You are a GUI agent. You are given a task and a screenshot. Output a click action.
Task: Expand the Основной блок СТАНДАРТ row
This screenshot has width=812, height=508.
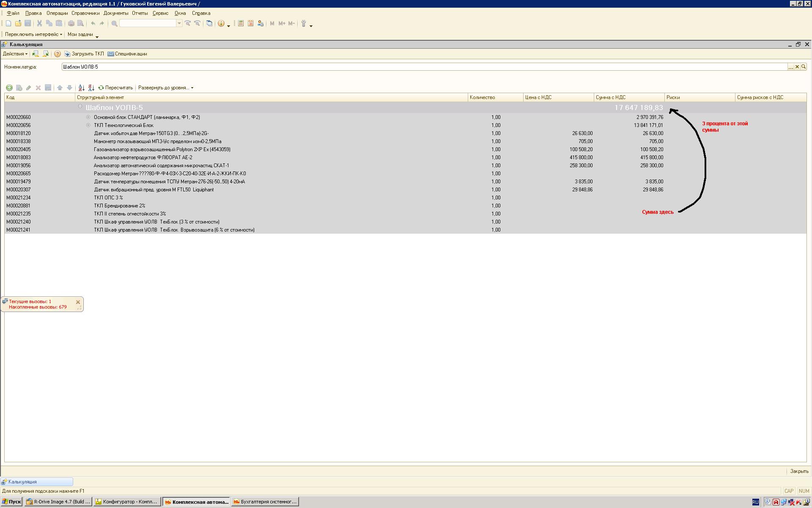click(x=88, y=117)
